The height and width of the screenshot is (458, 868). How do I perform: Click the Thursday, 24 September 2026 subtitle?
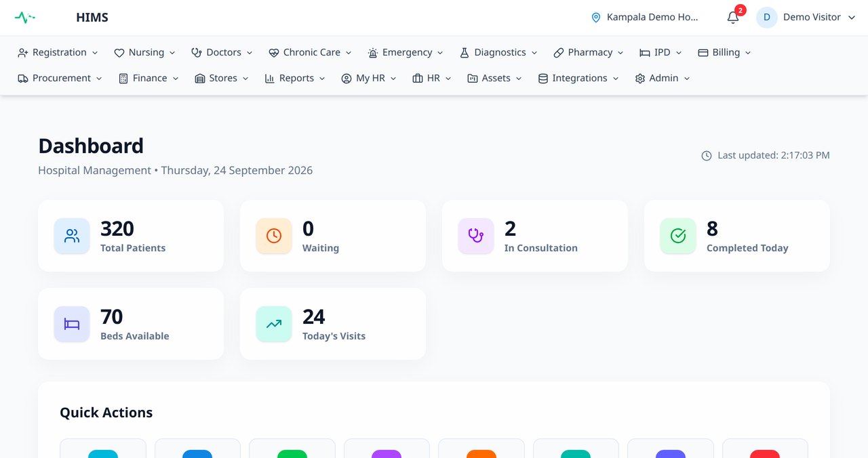tap(237, 171)
